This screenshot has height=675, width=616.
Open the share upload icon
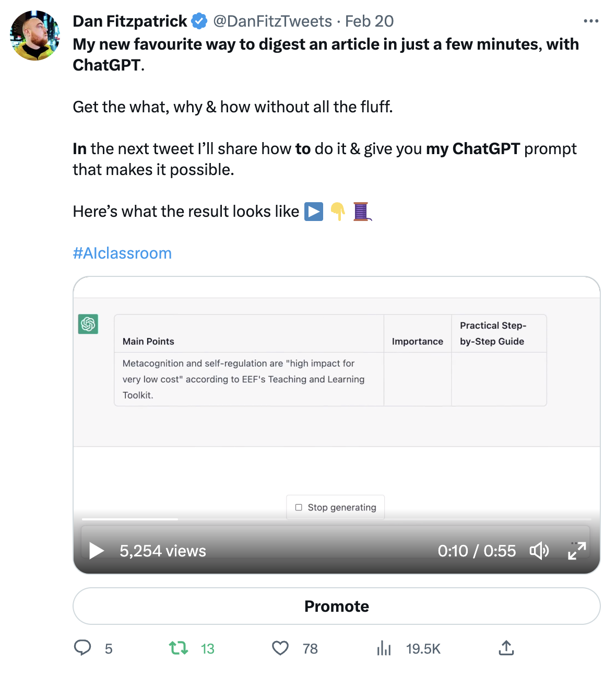(506, 648)
